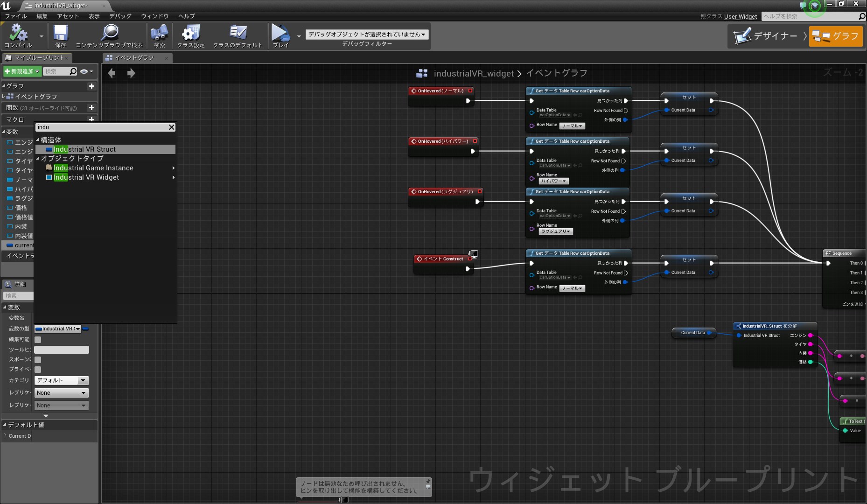This screenshot has width=867, height=504.
Task: Click the OnHovered(ハイパワー) event node header
Action: tap(443, 141)
